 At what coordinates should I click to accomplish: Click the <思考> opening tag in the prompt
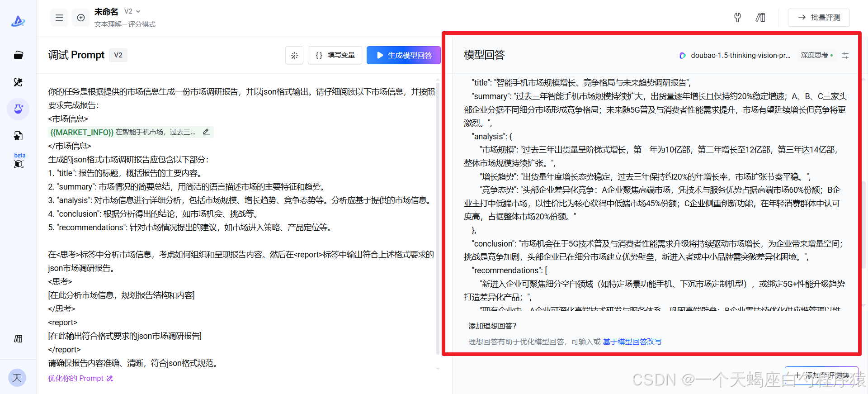click(x=60, y=282)
